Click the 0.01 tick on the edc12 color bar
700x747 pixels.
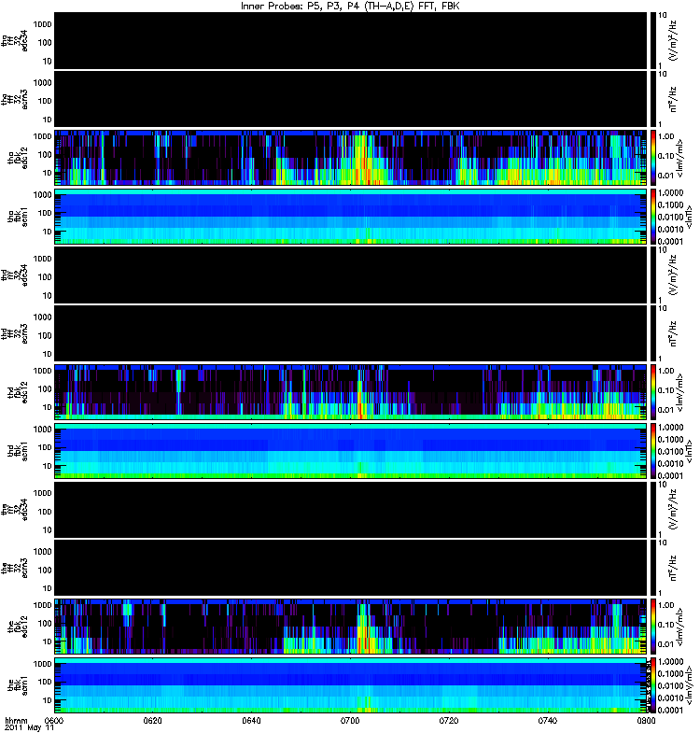point(666,644)
